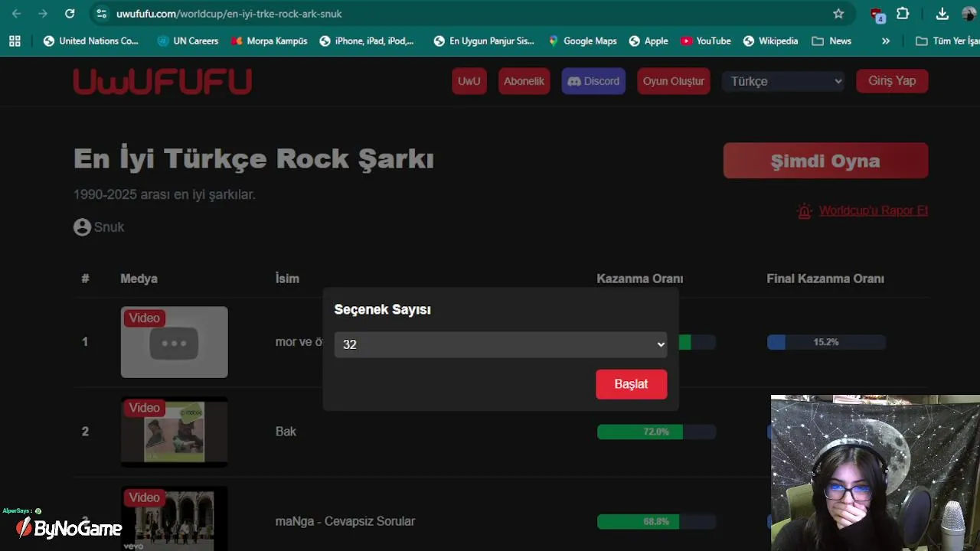Open United Nations Co... bookmark
The width and height of the screenshot is (980, 551).
click(90, 41)
